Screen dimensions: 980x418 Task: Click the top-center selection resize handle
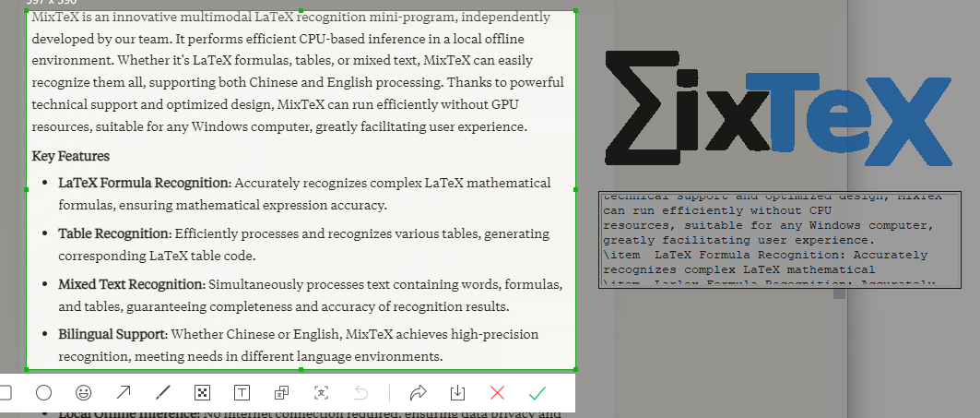(x=301, y=10)
